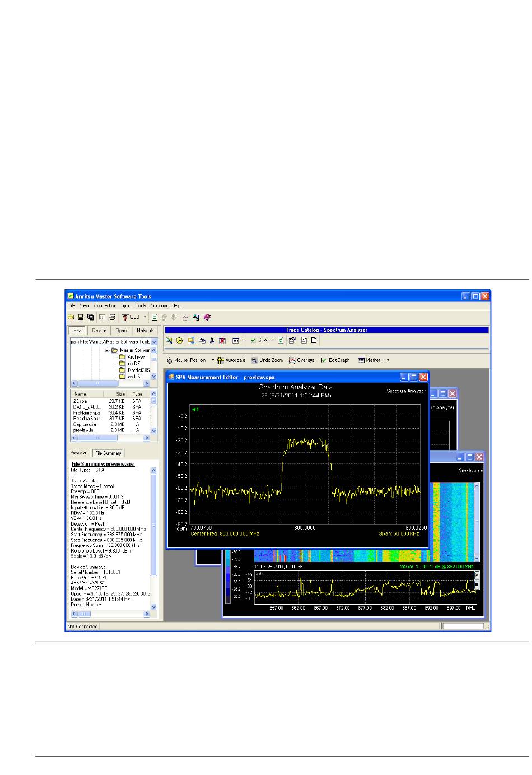Open the Window menu
This screenshot has width=532, height=775.
159,306
